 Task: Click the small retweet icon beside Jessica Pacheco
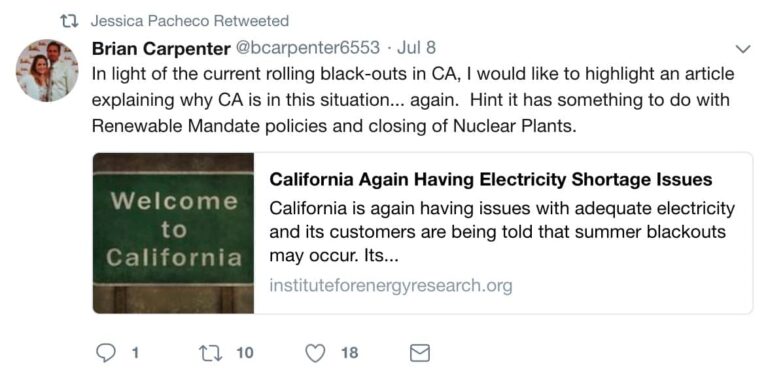click(x=69, y=21)
